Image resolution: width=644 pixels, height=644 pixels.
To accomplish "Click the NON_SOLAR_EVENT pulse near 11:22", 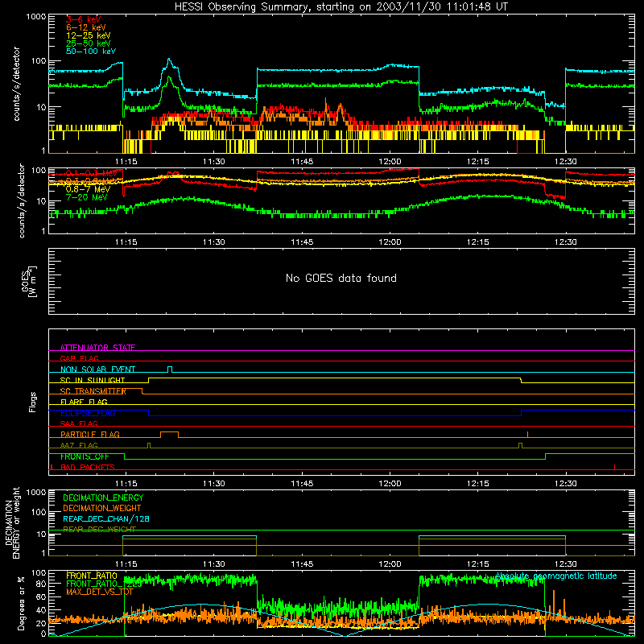I will 170,369.
